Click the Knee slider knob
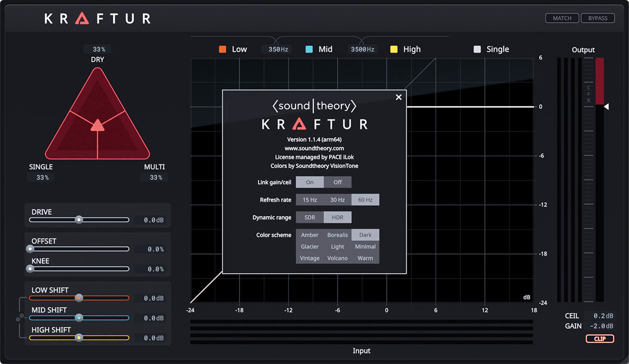The width and height of the screenshot is (629, 364). [x=30, y=269]
